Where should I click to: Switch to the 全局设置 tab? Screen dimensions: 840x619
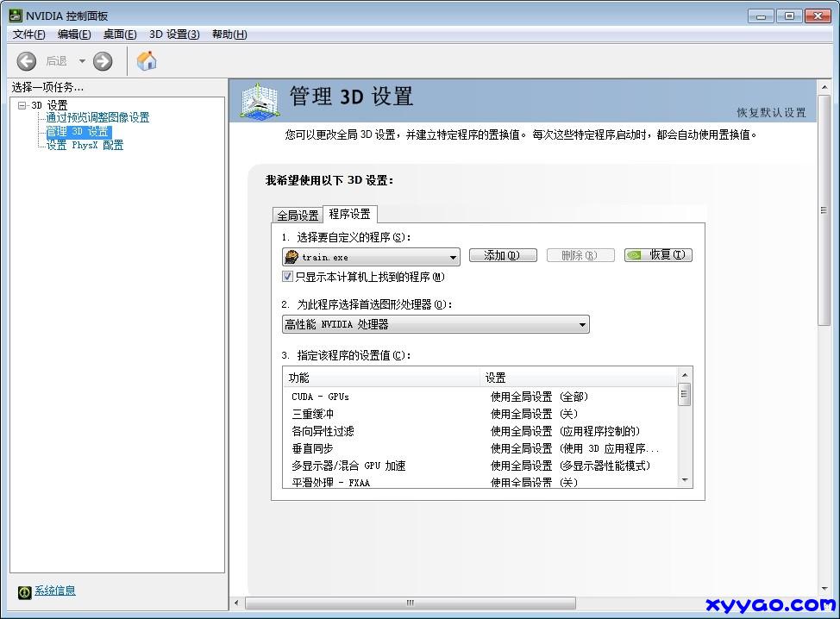(x=298, y=215)
